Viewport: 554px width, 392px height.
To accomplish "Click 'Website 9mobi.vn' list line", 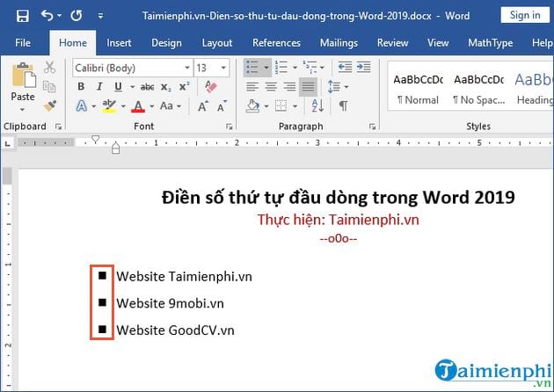I will pyautogui.click(x=170, y=303).
